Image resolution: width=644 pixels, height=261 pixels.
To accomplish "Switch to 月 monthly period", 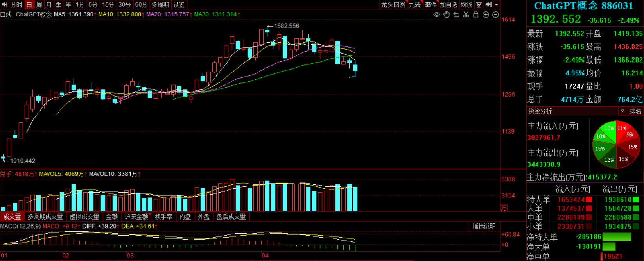I will pos(49,5).
